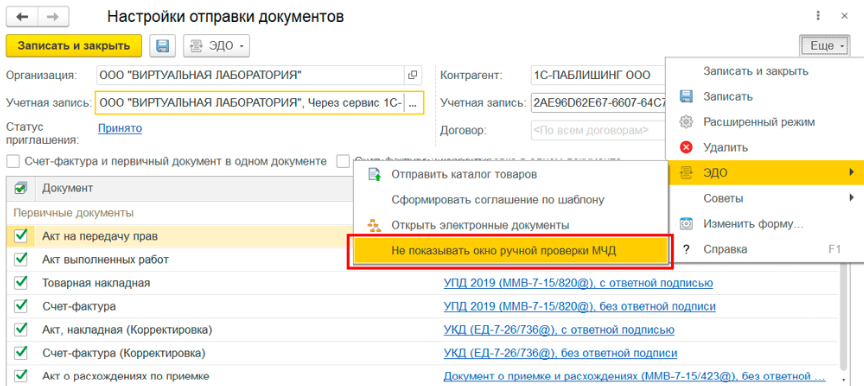Viewport: 864px width, 386px height.
Task: Click the table scrollbar down arrow
Action: [843, 379]
